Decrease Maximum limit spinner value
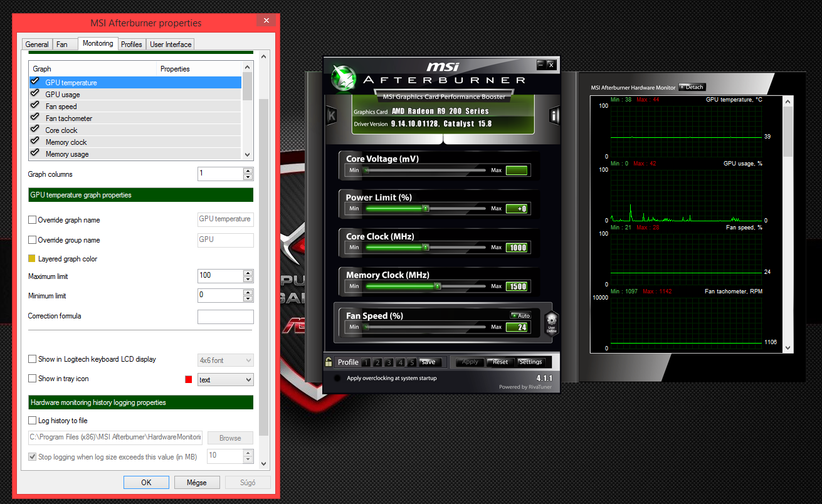Screen dimensions: 822x504 pos(248,280)
